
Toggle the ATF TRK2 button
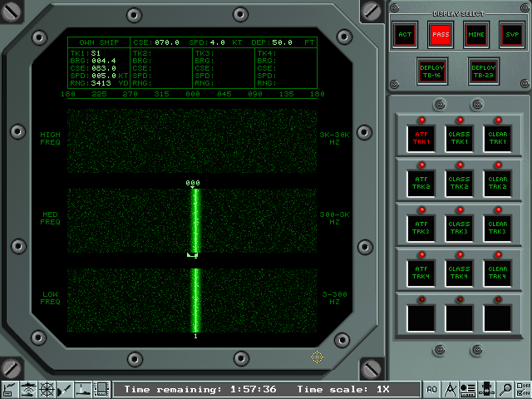point(421,183)
